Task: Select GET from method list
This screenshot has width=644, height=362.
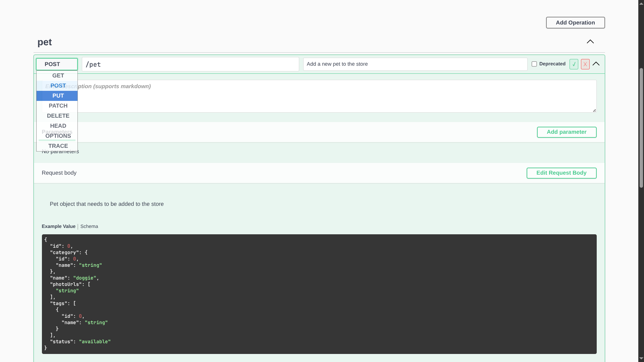Action: tap(57, 76)
